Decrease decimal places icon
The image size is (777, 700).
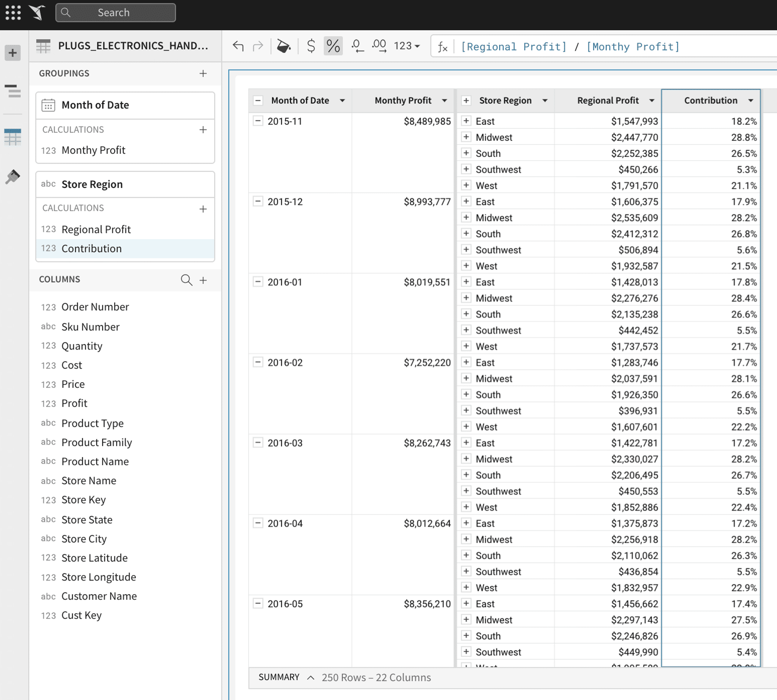pos(357,46)
